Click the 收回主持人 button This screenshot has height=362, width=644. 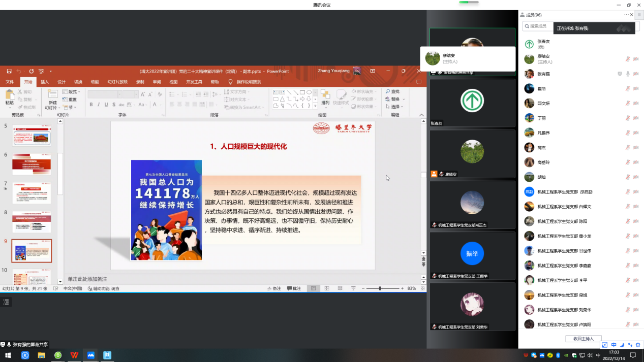(x=584, y=339)
